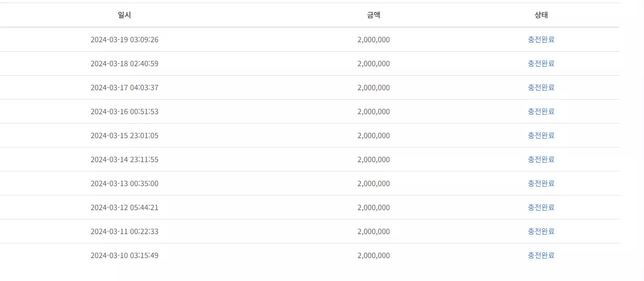Open 충전완료 status for 2024-03-17 entry

pos(541,88)
